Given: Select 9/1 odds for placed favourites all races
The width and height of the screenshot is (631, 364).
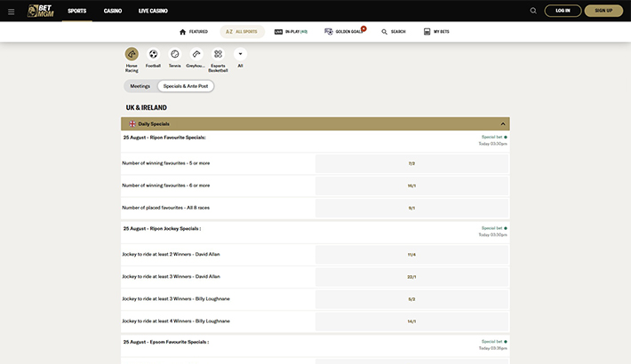Looking at the screenshot, I should tap(411, 208).
